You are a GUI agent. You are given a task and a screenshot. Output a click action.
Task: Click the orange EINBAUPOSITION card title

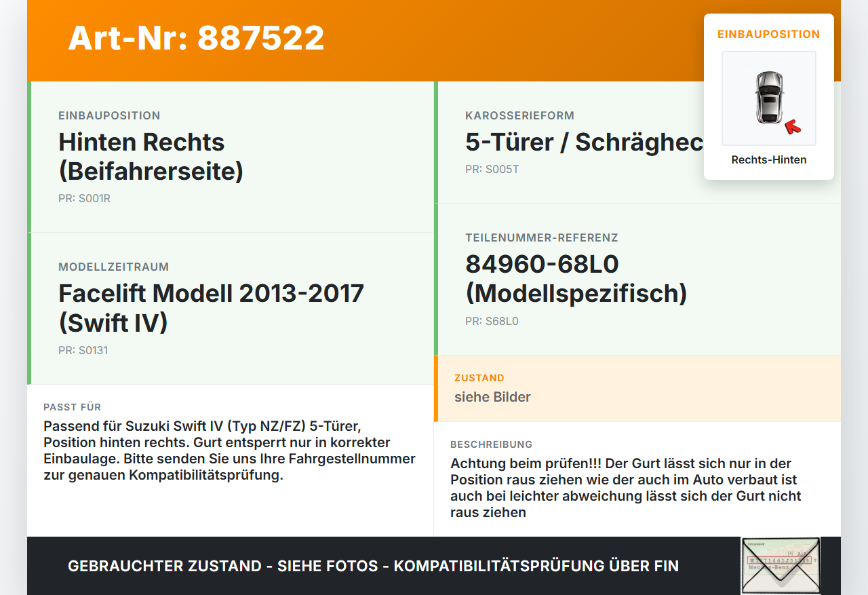[769, 34]
